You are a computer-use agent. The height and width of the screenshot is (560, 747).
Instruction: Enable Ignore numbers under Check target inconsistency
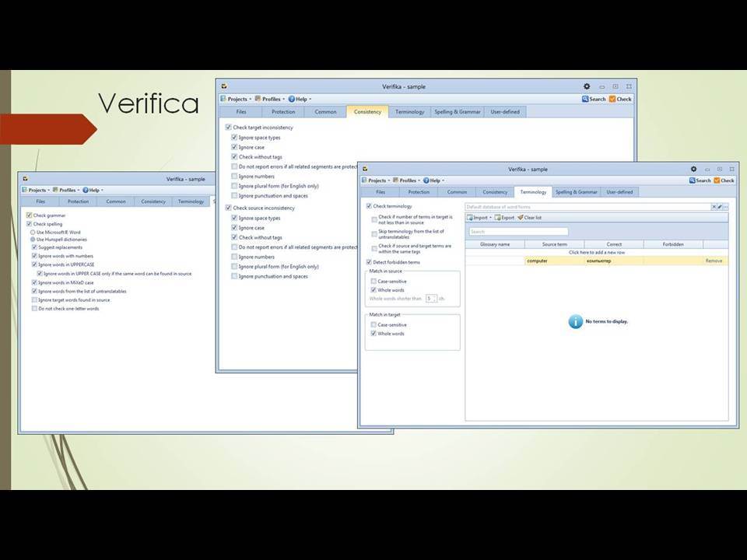click(x=234, y=177)
